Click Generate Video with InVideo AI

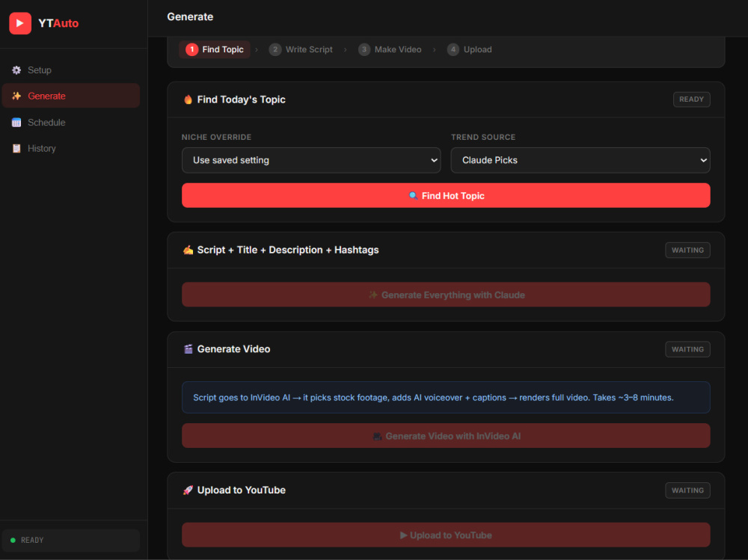point(446,436)
